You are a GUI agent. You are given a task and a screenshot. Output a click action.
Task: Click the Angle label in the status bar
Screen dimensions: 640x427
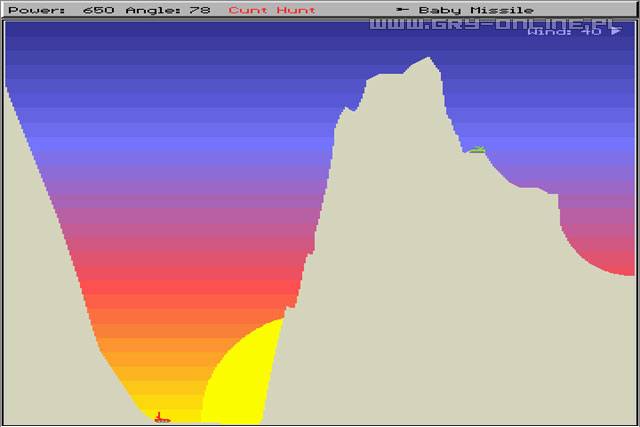point(154,10)
